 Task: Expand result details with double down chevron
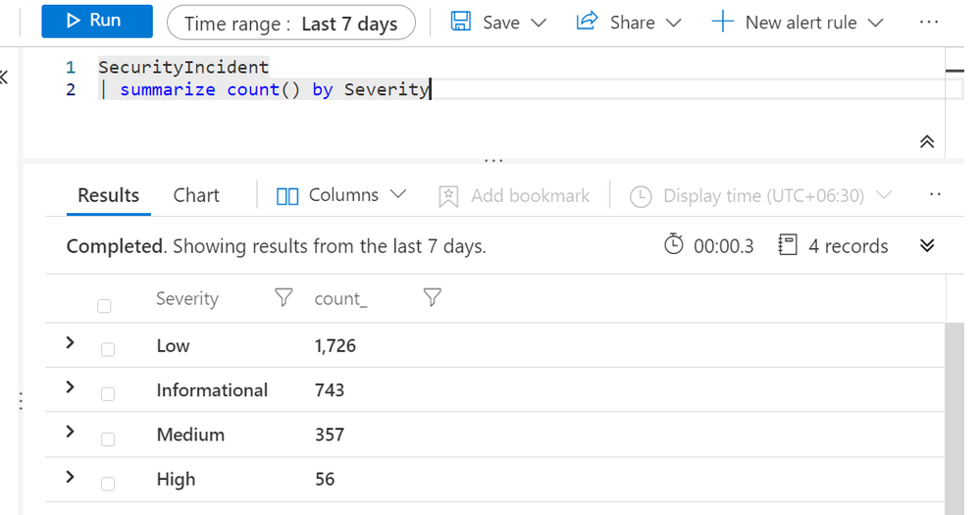(927, 245)
